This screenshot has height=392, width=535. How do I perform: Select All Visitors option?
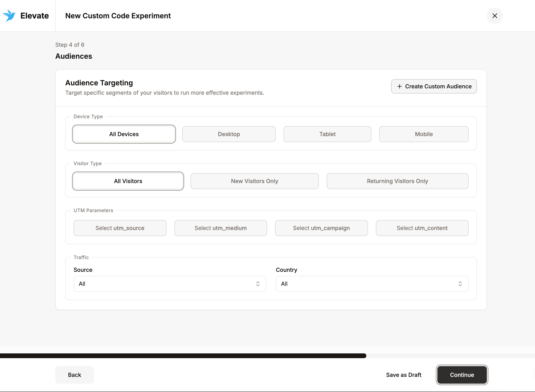[128, 181]
